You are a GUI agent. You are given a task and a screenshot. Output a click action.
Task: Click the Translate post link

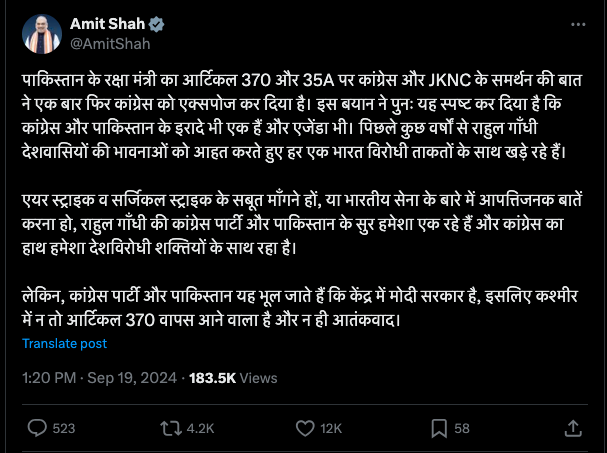64,342
